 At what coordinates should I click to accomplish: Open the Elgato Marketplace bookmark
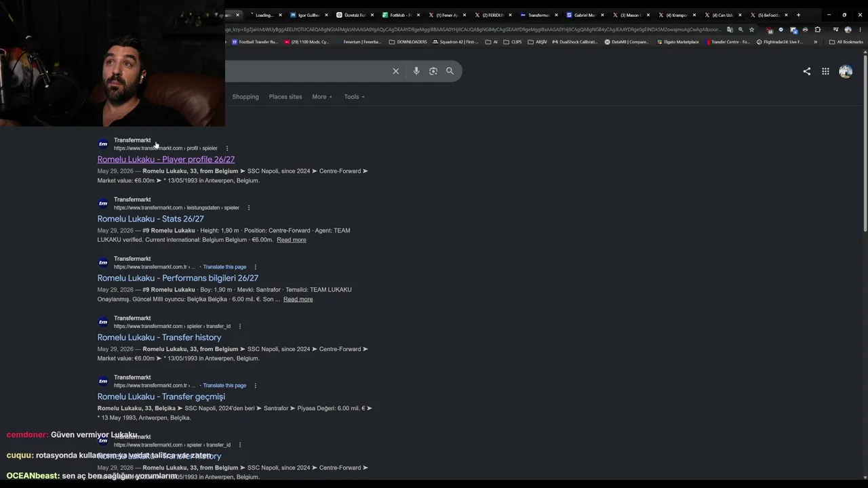(x=679, y=42)
